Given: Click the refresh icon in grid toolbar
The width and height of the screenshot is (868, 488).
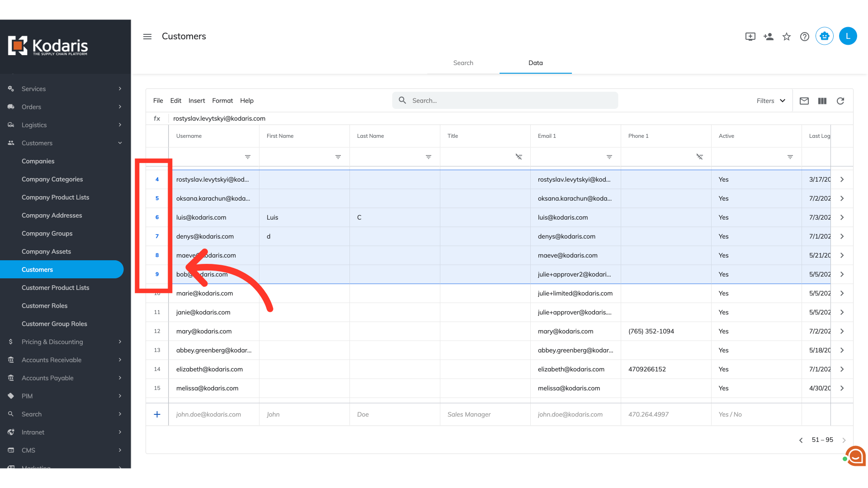Looking at the screenshot, I should (840, 101).
